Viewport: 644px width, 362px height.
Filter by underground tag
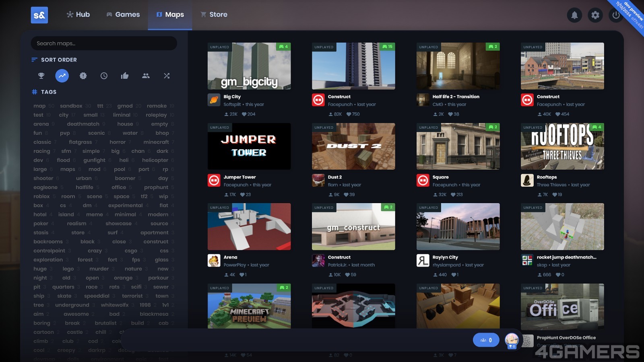coord(72,305)
